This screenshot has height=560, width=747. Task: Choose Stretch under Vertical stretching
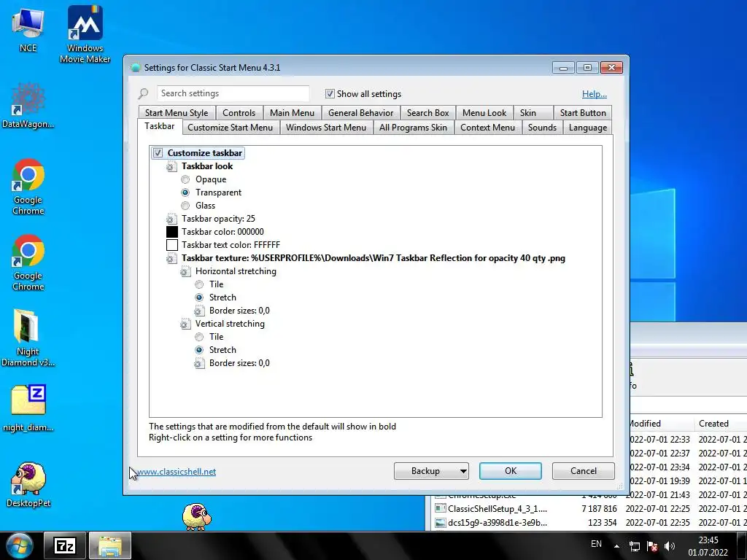[199, 350]
